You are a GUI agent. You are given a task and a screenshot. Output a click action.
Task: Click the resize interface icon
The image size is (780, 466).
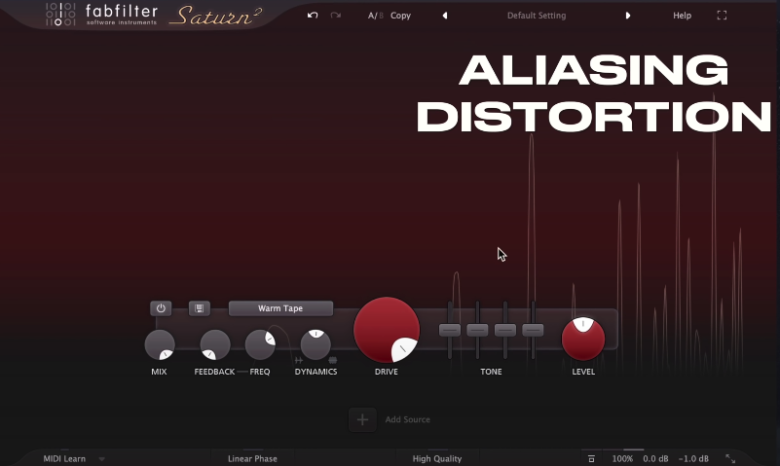(730, 459)
